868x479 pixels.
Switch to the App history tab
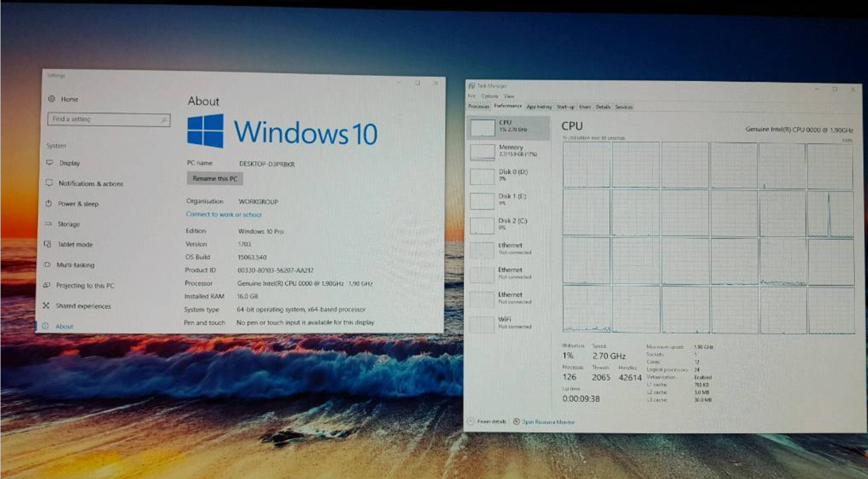tap(539, 107)
